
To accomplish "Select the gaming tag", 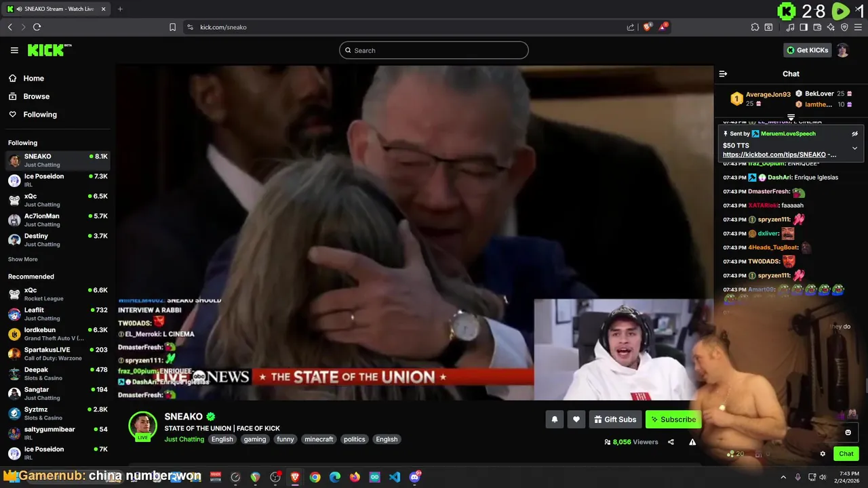I will click(255, 439).
